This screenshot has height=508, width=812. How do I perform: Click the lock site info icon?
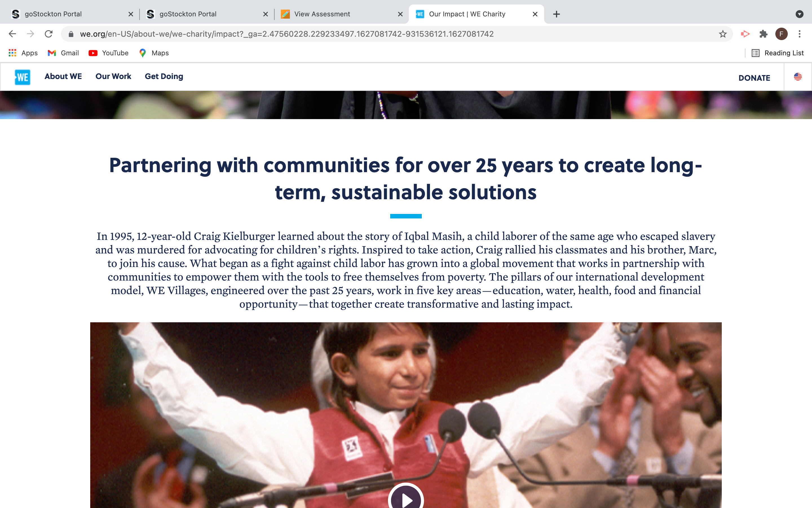tap(71, 34)
